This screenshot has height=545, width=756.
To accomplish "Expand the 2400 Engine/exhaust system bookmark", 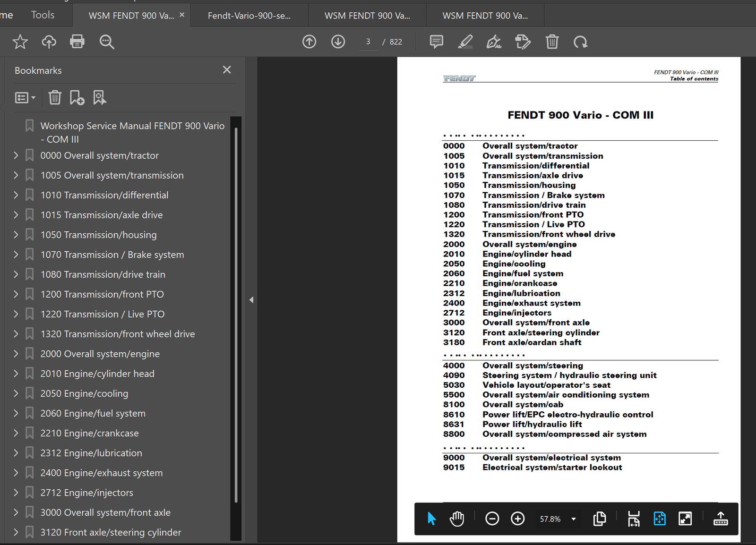I will click(x=16, y=472).
